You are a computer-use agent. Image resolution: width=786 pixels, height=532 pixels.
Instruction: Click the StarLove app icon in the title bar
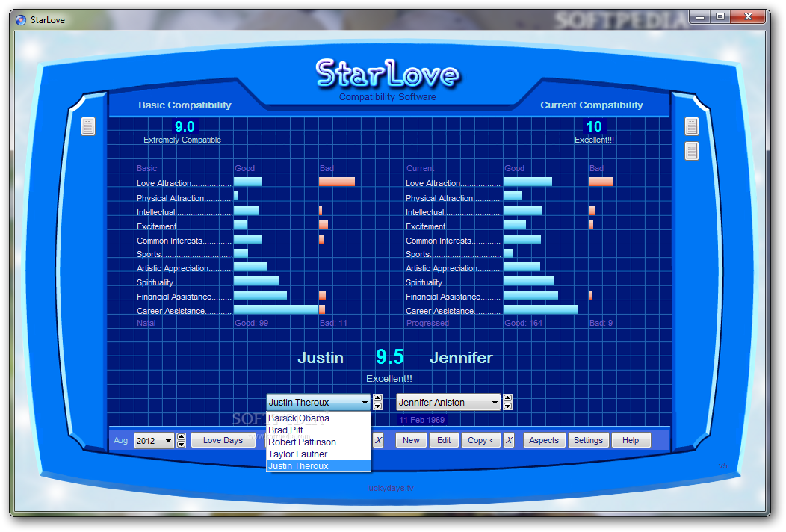(21, 20)
